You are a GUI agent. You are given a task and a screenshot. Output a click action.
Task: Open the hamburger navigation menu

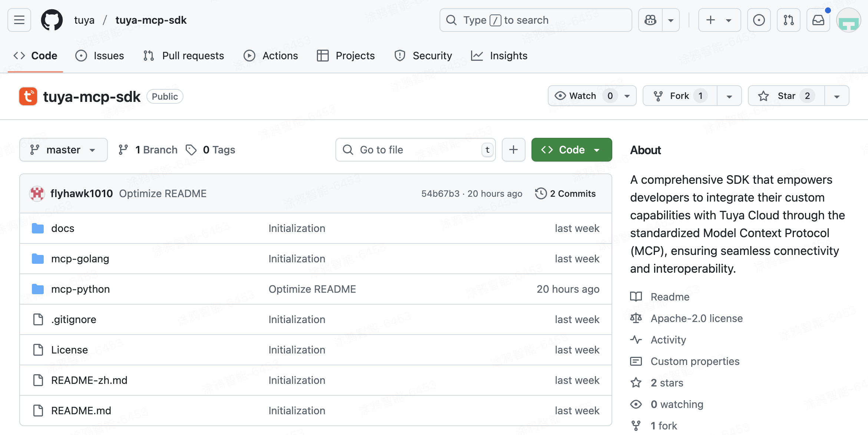pyautogui.click(x=19, y=20)
